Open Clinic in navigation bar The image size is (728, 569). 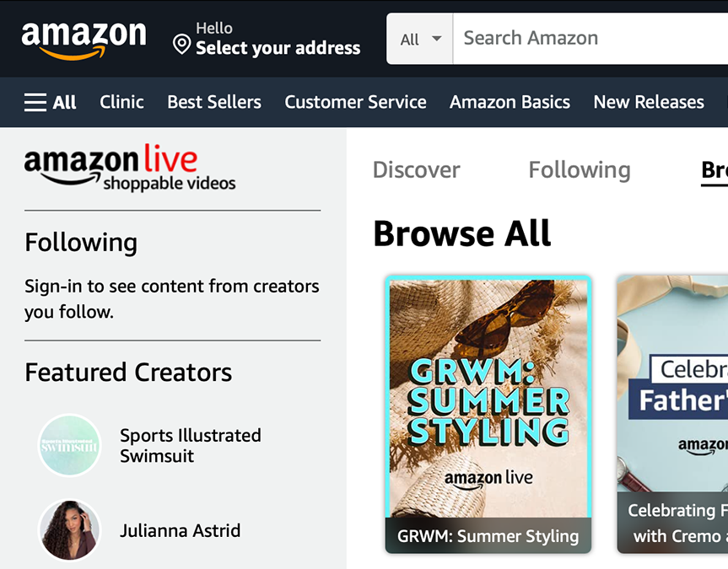(x=121, y=102)
